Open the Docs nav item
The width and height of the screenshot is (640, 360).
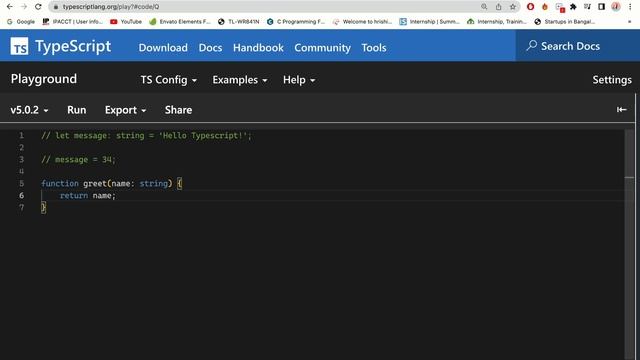tap(210, 47)
